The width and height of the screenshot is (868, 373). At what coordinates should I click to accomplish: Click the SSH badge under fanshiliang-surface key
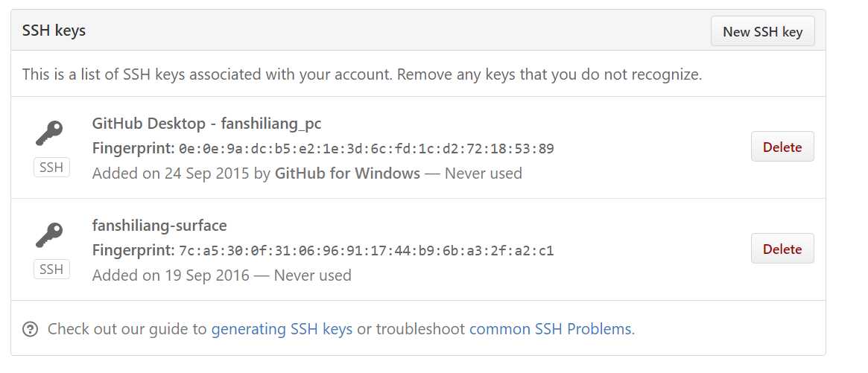point(51,270)
